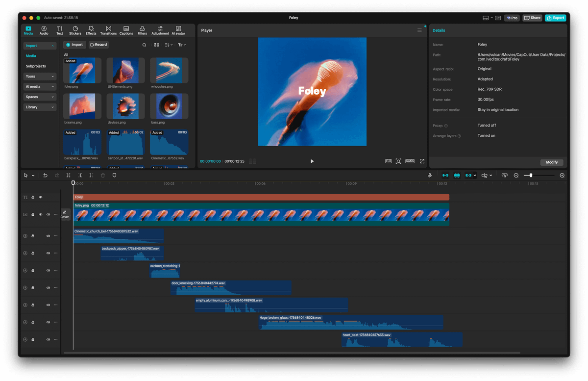Click the undo arrow in timeline toolbar

click(45, 175)
